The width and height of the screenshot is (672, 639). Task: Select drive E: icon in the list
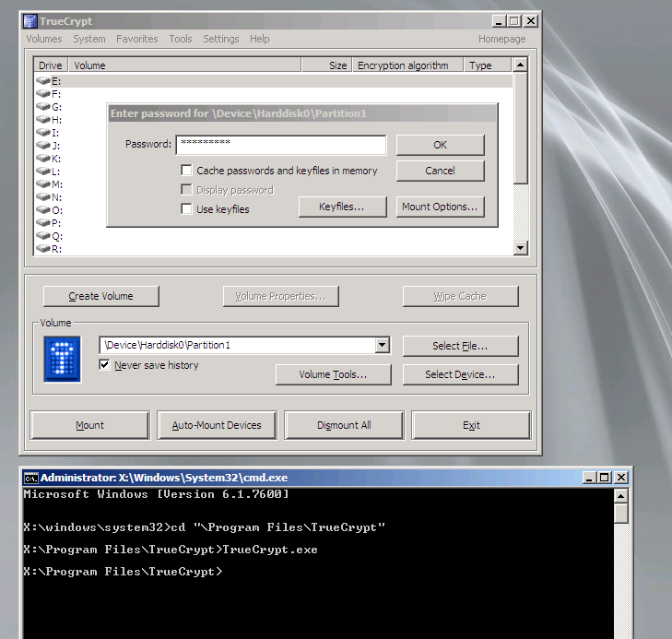(43, 81)
